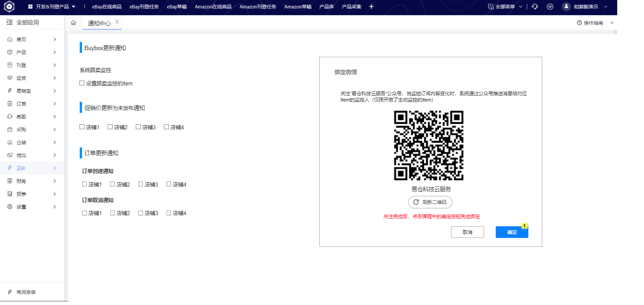Expand the 财务 sidebar chevron
The height and width of the screenshot is (305, 644).
[54, 181]
